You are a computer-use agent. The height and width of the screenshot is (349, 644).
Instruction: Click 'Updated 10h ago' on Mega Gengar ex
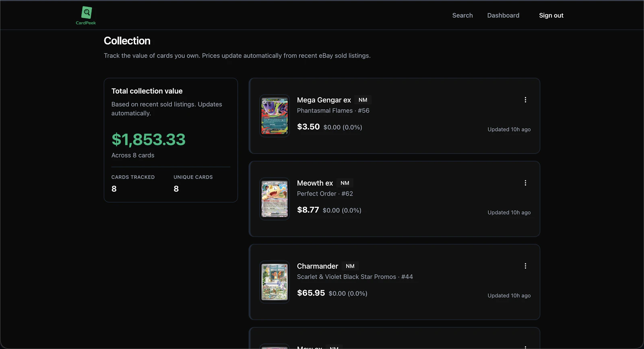pyautogui.click(x=509, y=129)
